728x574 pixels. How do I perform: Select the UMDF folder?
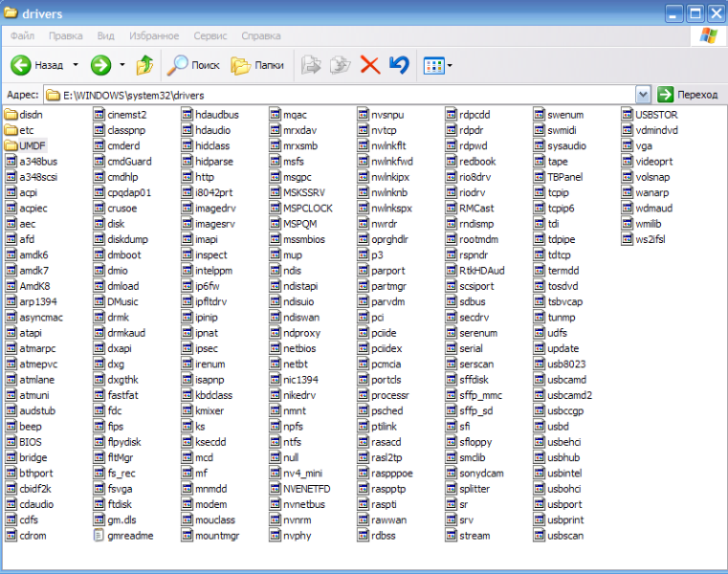(x=25, y=145)
